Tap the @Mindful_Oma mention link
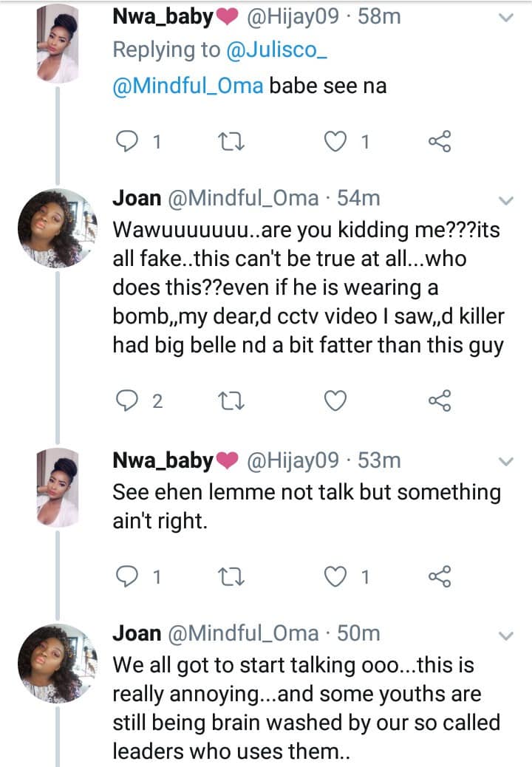 [x=187, y=85]
